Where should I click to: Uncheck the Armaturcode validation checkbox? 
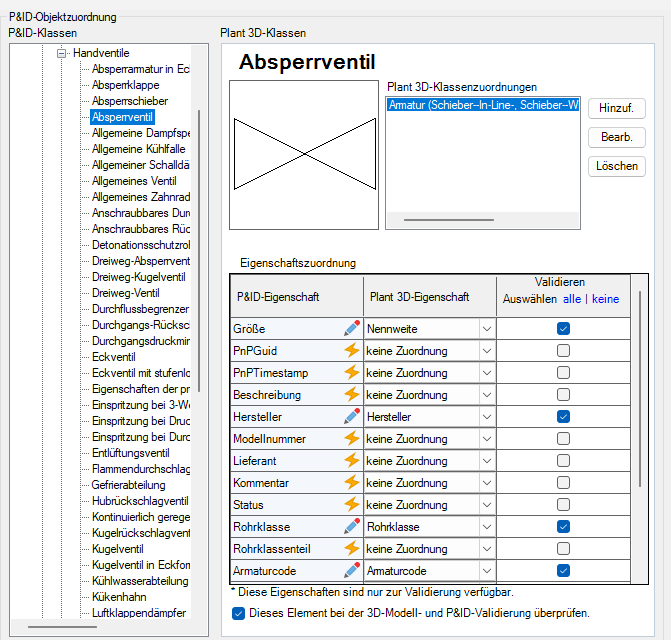click(563, 571)
